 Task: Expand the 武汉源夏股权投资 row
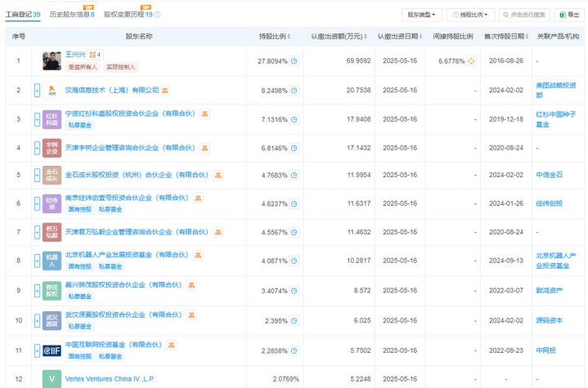(x=37, y=320)
